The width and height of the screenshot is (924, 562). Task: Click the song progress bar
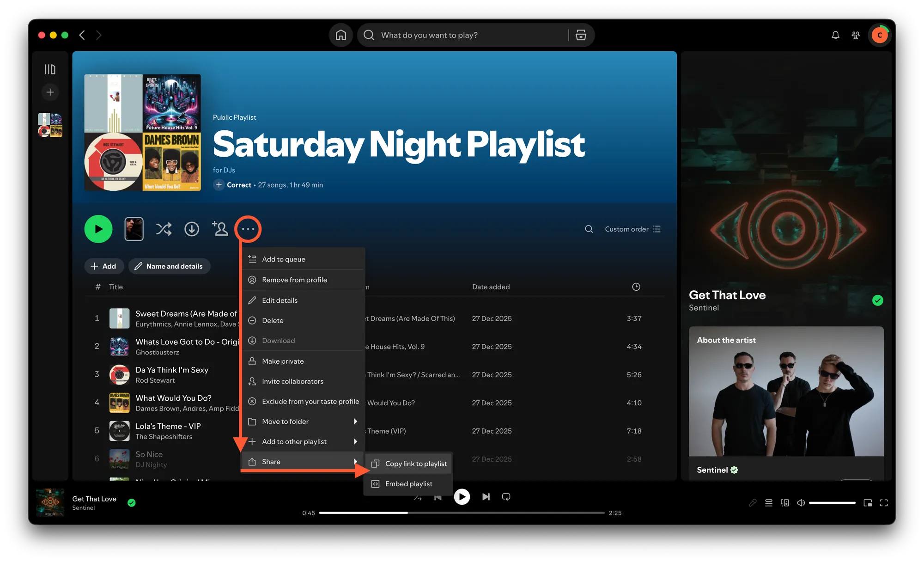[x=462, y=513]
